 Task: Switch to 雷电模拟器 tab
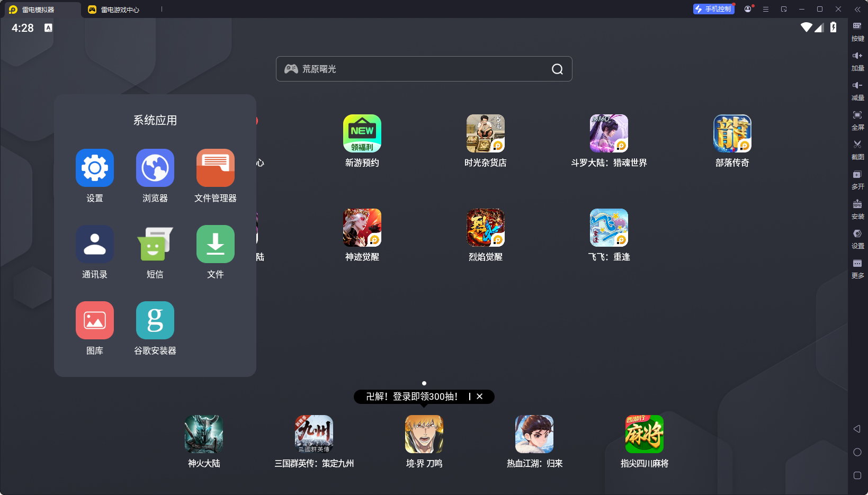pyautogui.click(x=38, y=10)
